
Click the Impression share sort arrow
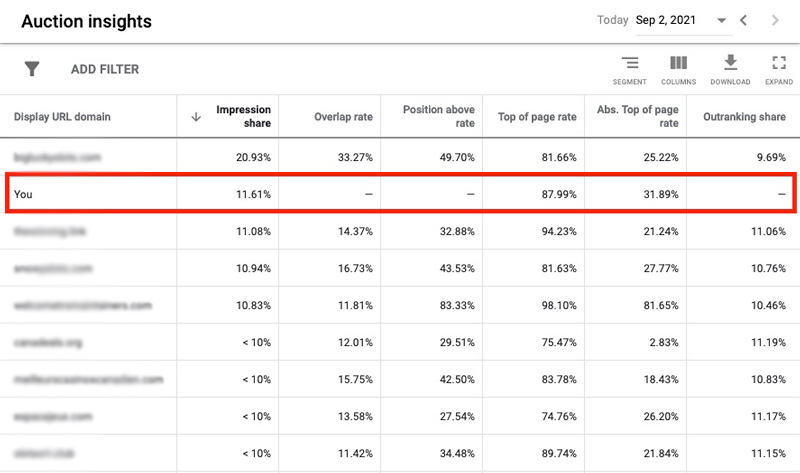(x=196, y=117)
